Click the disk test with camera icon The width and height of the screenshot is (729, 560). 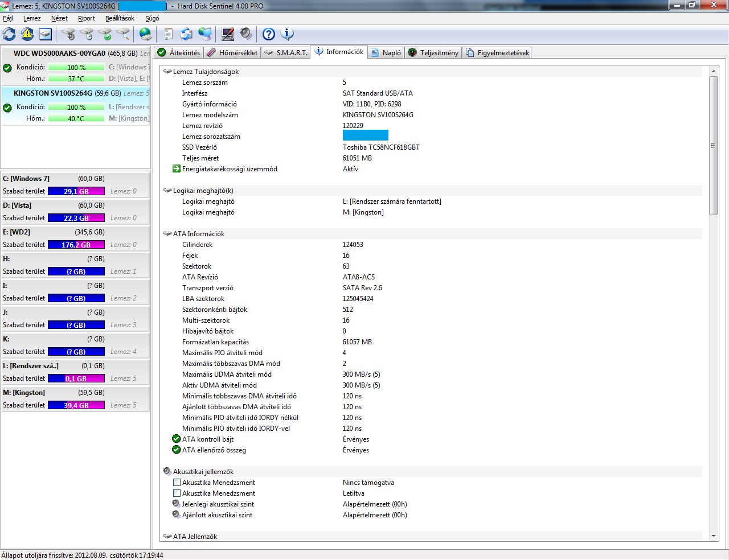click(68, 34)
